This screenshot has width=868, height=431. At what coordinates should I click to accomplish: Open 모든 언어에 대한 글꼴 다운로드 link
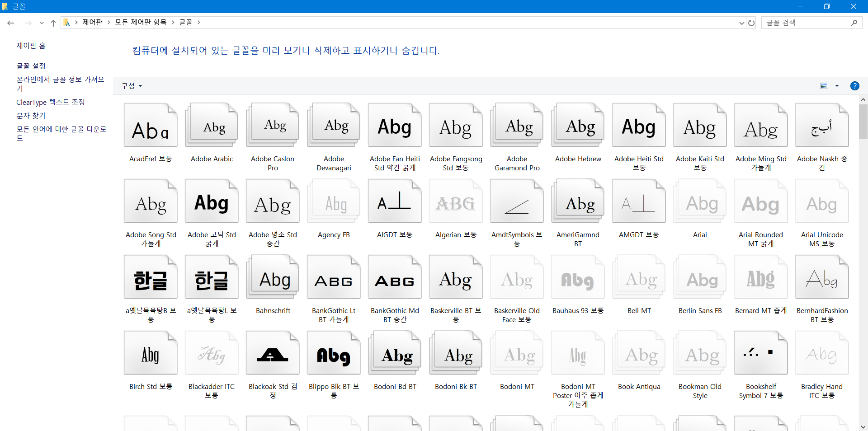tap(61, 133)
